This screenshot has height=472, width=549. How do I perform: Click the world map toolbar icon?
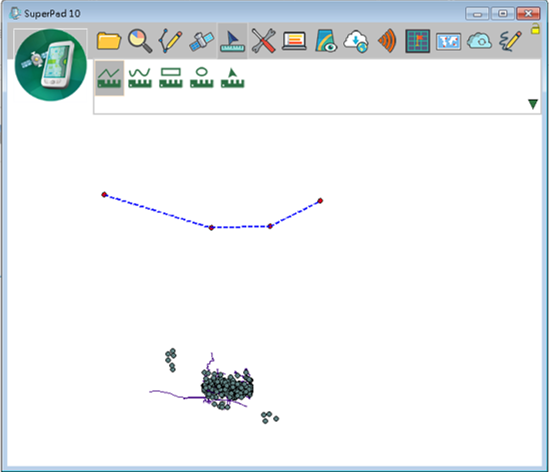click(x=449, y=42)
